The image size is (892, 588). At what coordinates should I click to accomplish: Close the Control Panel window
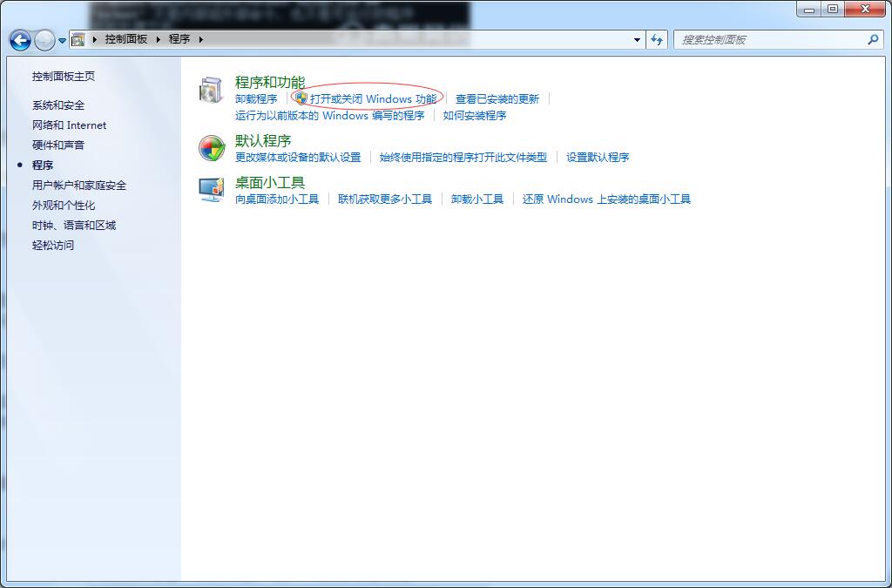pos(865,9)
